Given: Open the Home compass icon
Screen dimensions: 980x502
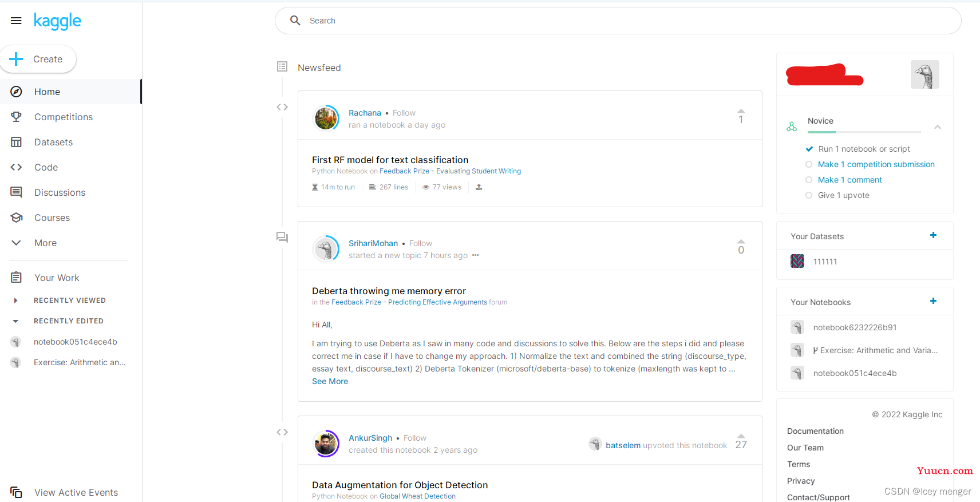Looking at the screenshot, I should click(17, 92).
